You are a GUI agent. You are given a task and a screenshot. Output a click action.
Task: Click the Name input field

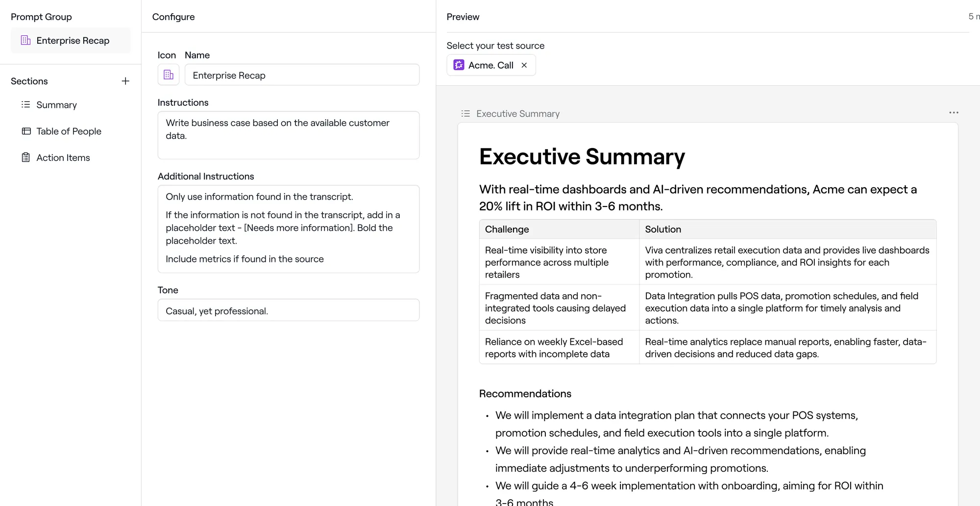click(302, 75)
